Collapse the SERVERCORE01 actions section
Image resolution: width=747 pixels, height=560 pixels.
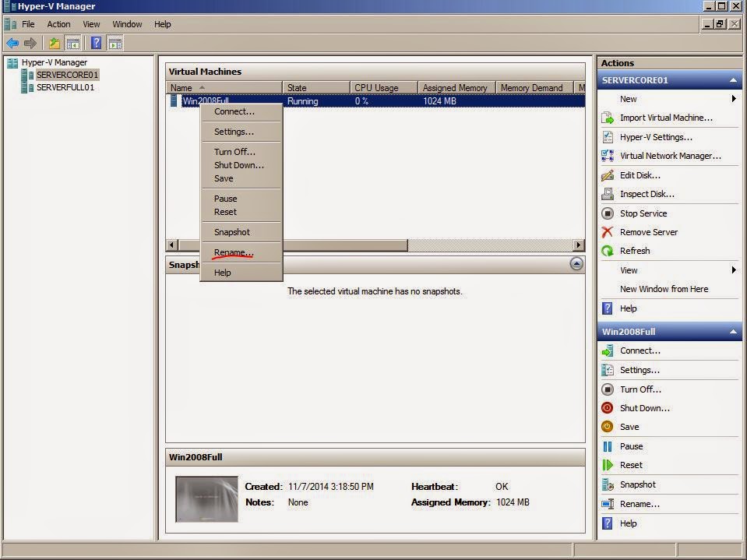(x=733, y=80)
